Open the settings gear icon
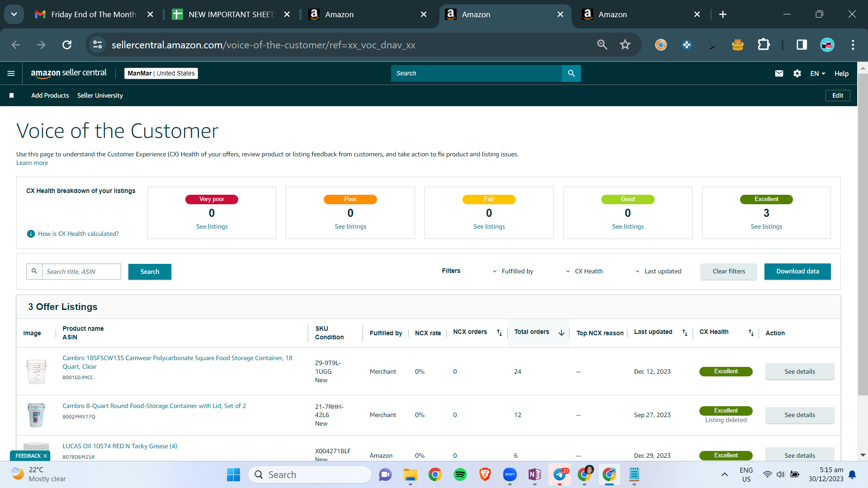 (x=797, y=73)
